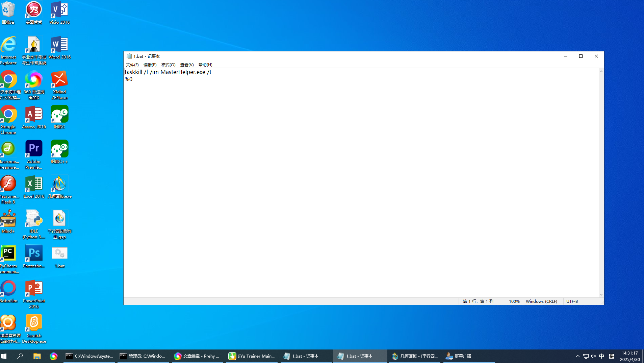This screenshot has width=644, height=363.
Task: Launch Macromedia Flash 8 desktop icon
Action: click(x=8, y=190)
